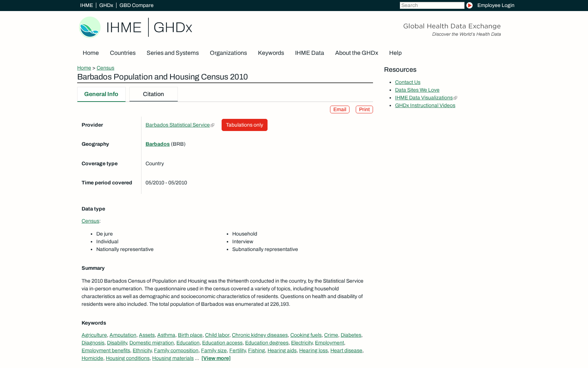Open the Census data type link
The image size is (588, 368).
[90, 221]
